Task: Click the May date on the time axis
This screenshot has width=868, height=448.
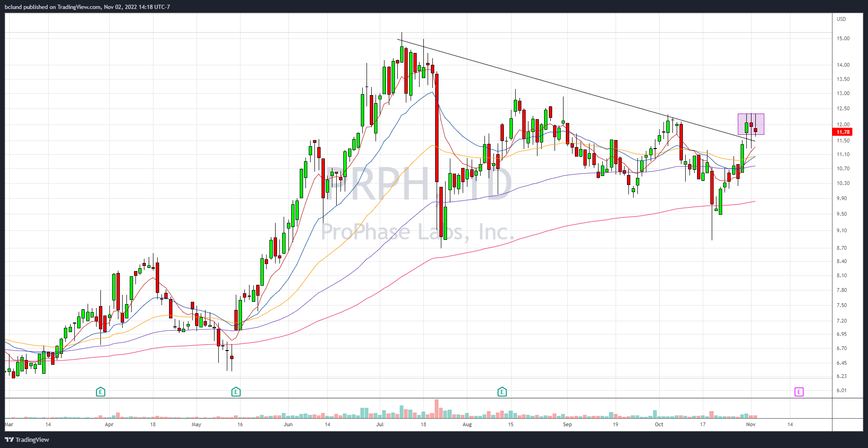Action: [x=197, y=424]
